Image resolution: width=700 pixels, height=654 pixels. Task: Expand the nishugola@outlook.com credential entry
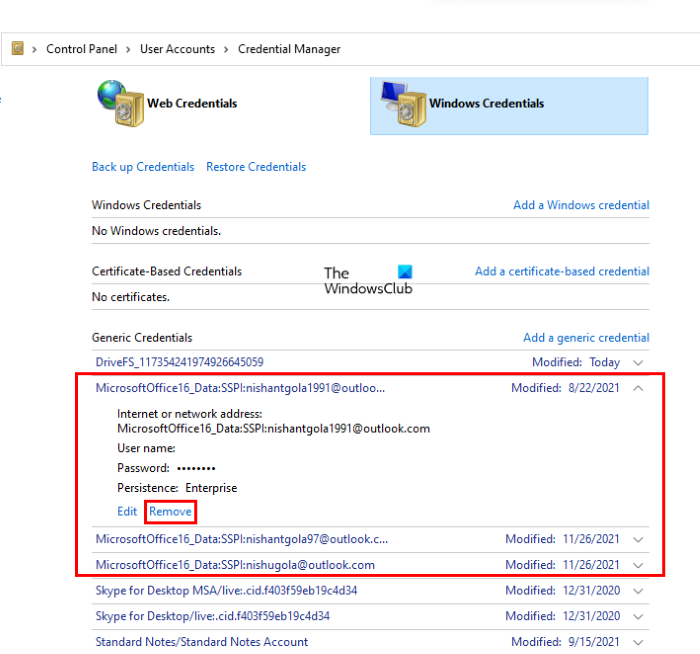[x=638, y=565]
